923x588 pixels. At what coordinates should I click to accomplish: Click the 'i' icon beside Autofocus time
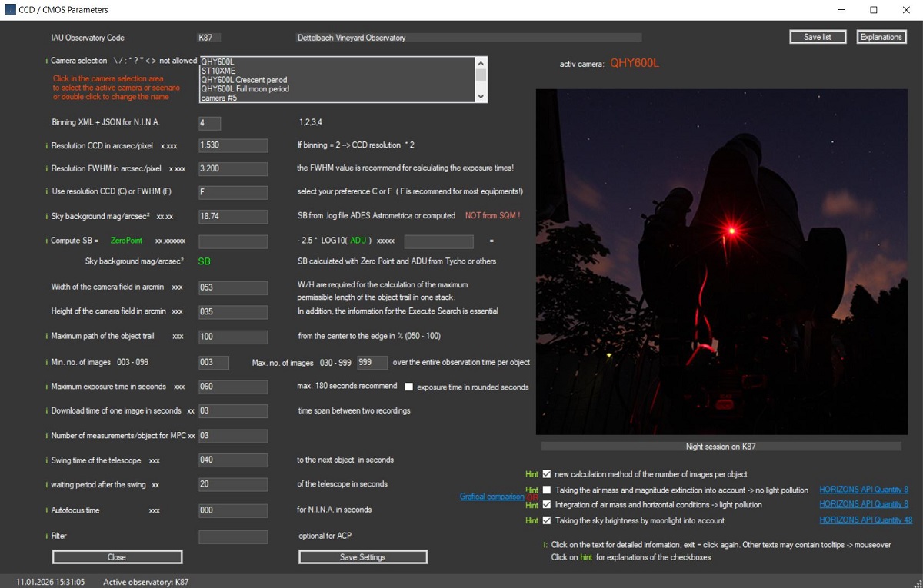point(47,510)
